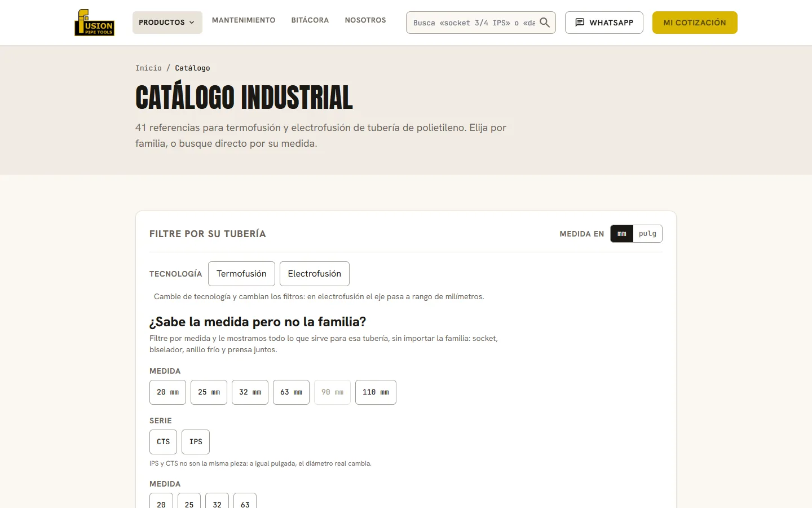Select the IPS series filter
The width and height of the screenshot is (812, 508).
point(196,442)
